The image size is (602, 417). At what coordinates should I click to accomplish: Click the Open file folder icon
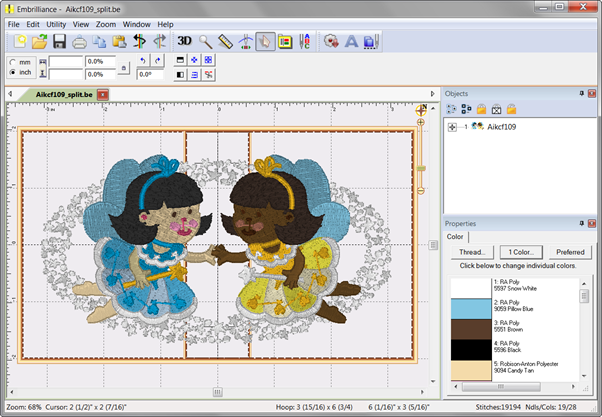click(x=40, y=41)
